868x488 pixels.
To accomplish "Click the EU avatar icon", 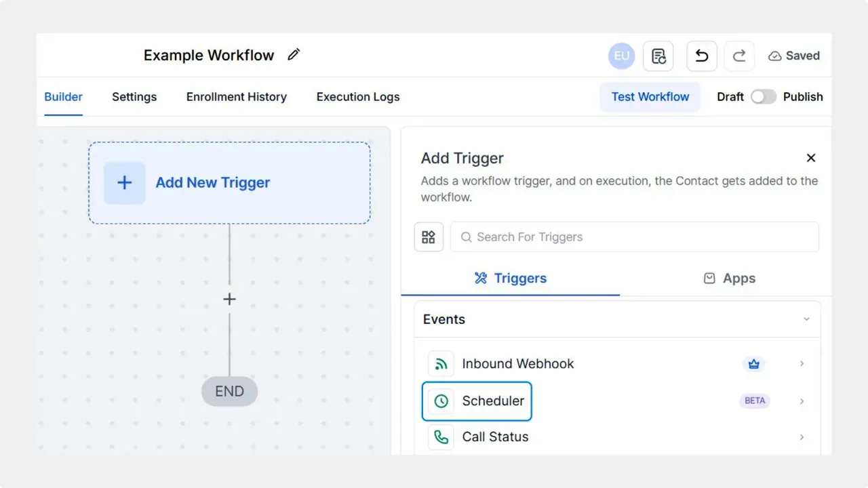I will (620, 56).
